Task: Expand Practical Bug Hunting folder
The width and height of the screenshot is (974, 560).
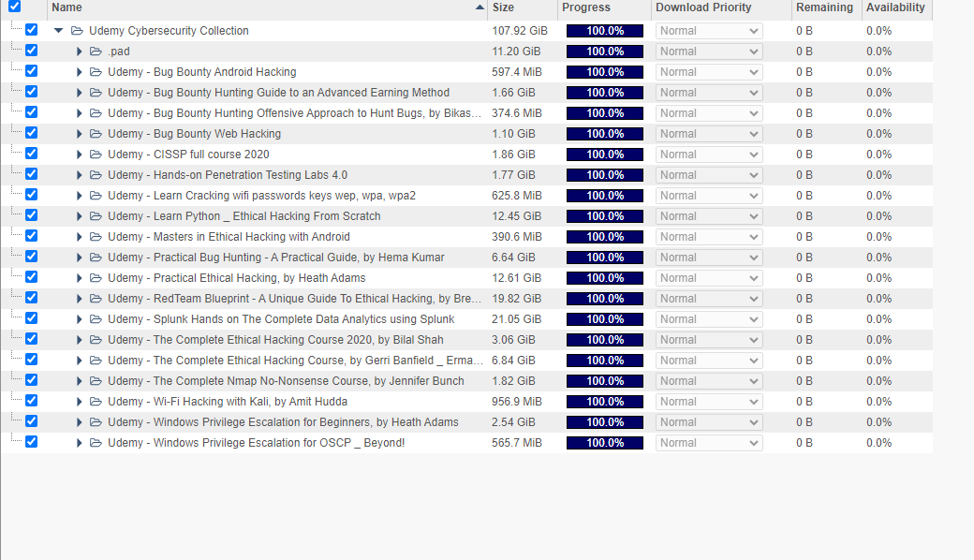Action: [79, 258]
